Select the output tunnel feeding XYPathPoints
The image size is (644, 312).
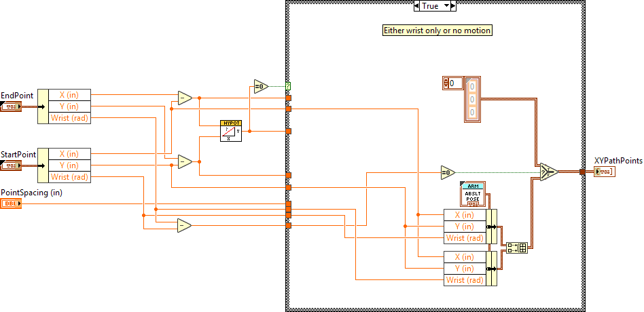pos(582,172)
